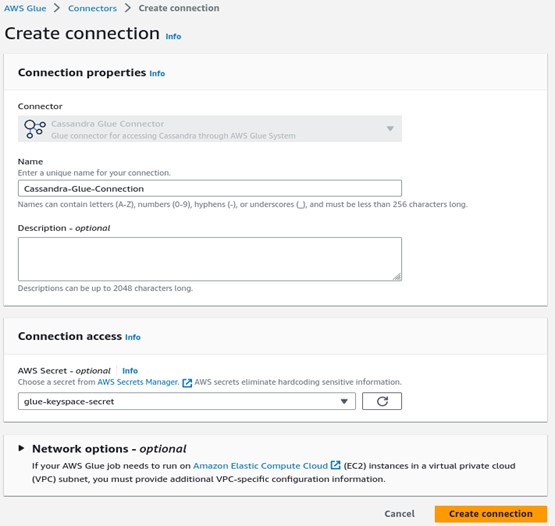Open external link icon after AWS Secrets Manager
The height and width of the screenshot is (526, 555).
pos(187,383)
